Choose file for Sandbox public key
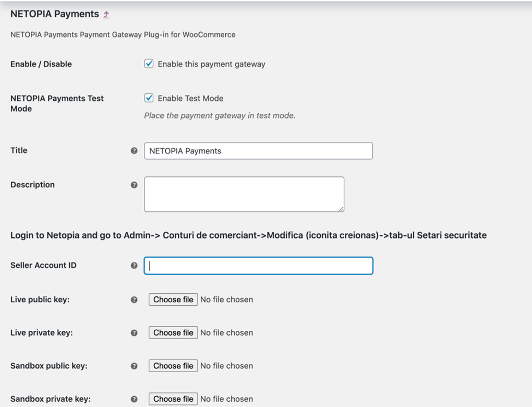 coord(173,366)
